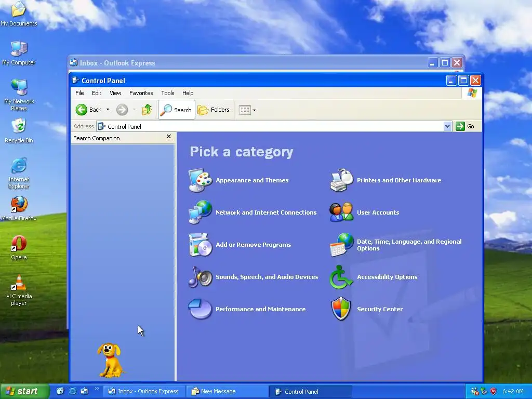Open the File menu
The width and height of the screenshot is (532, 399).
click(x=79, y=93)
